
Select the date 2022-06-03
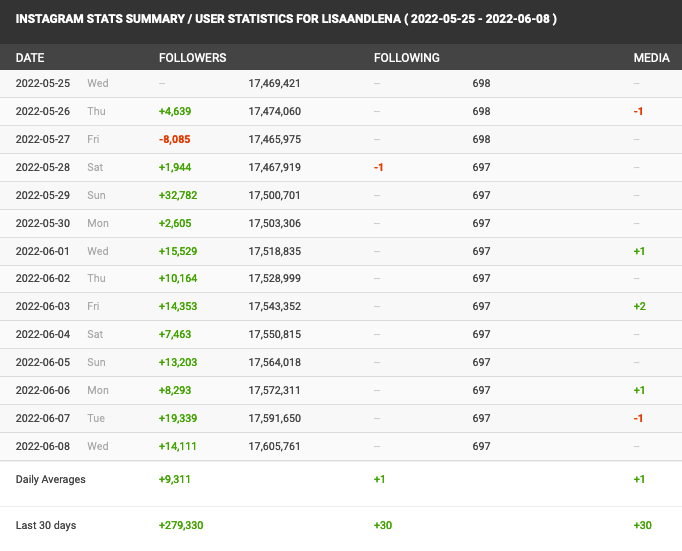[43, 306]
